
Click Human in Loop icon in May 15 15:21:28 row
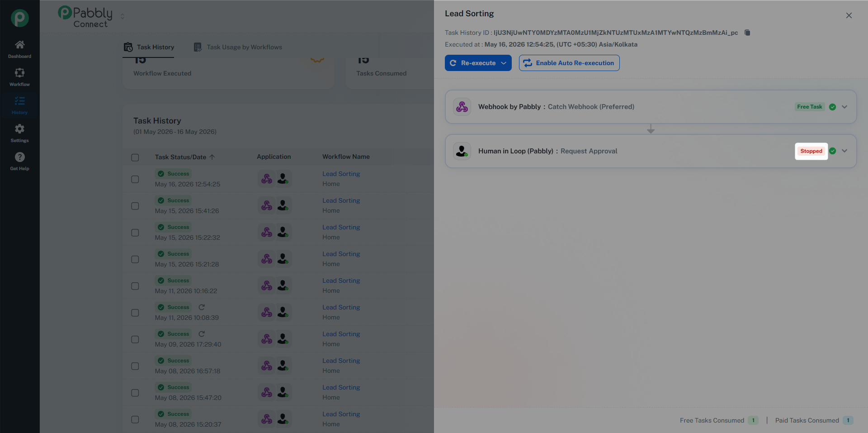(283, 259)
